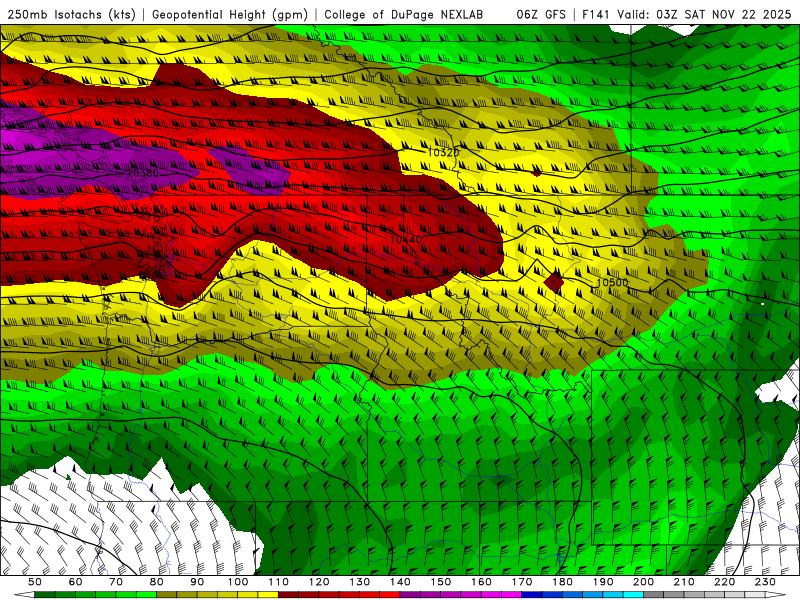Viewport: 800px width, 600px height.
Task: Pick the cyan color bar segment below 190
Action: pyautogui.click(x=613, y=595)
